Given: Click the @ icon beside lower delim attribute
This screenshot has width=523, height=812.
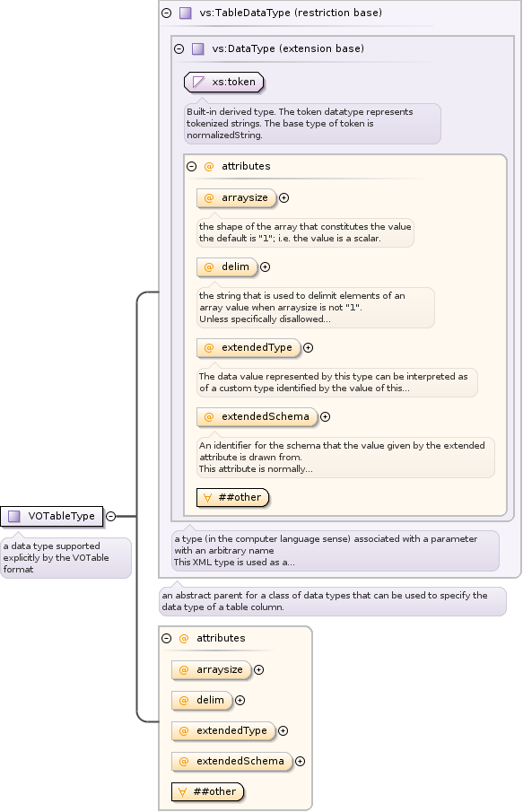Looking at the screenshot, I should (183, 700).
